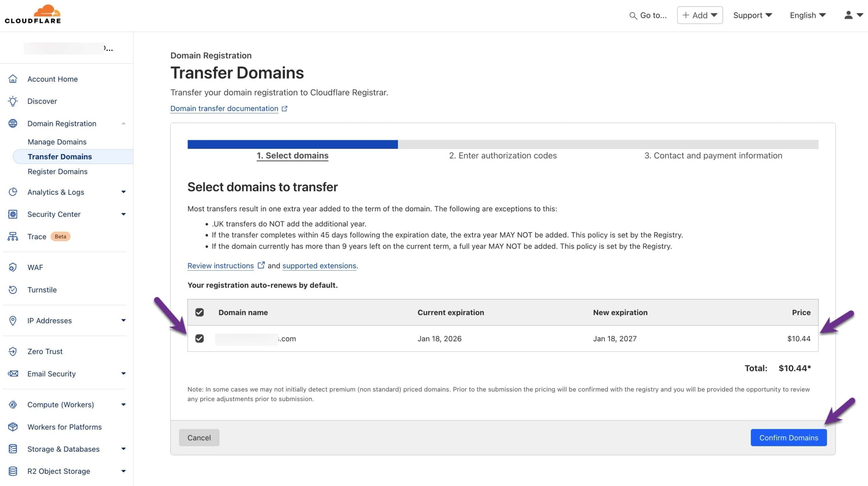Click the Account Home house icon
Screen dimensions: 868x486
point(13,79)
